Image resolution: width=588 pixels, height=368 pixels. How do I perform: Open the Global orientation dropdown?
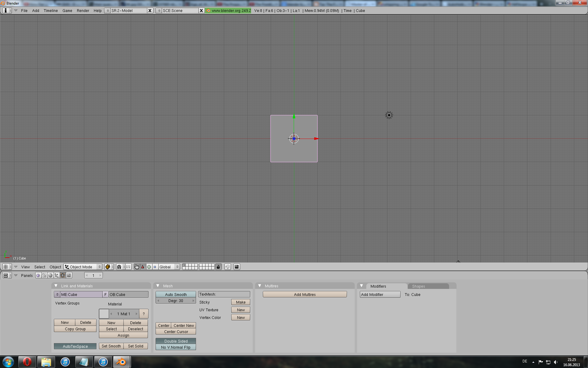click(x=169, y=267)
